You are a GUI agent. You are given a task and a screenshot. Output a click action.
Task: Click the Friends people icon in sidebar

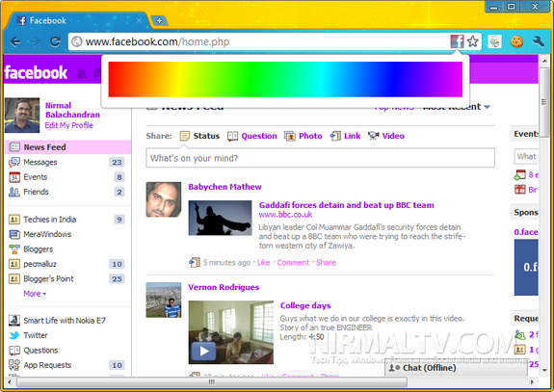(14, 192)
